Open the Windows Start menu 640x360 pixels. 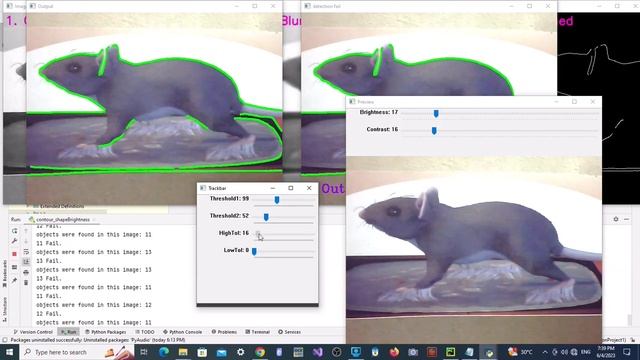tap(9, 352)
